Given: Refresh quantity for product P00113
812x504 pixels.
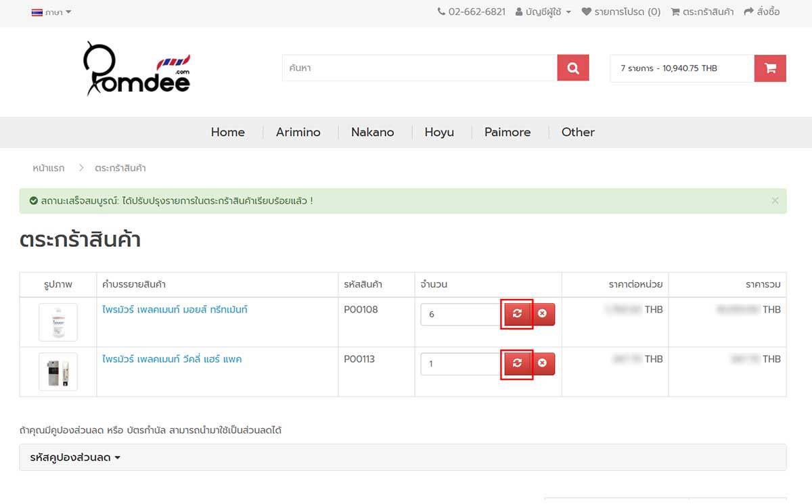Looking at the screenshot, I should [517, 363].
